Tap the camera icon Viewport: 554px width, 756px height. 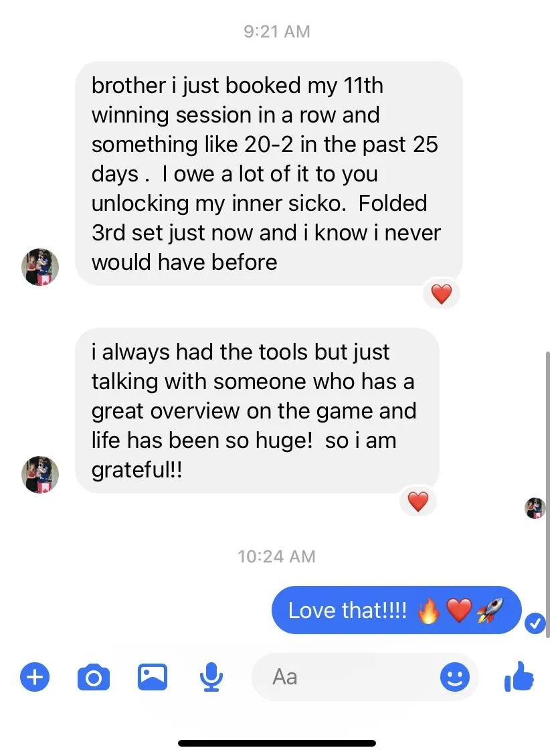pyautogui.click(x=94, y=678)
